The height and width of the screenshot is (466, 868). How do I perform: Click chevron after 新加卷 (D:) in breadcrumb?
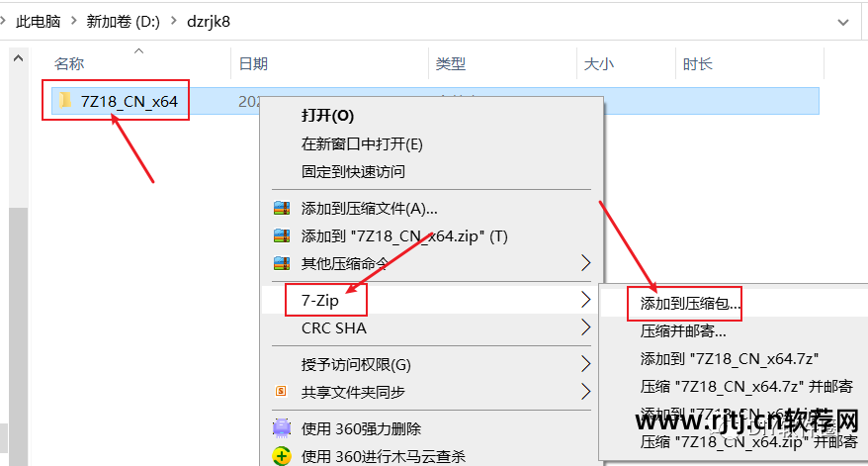pos(174,22)
